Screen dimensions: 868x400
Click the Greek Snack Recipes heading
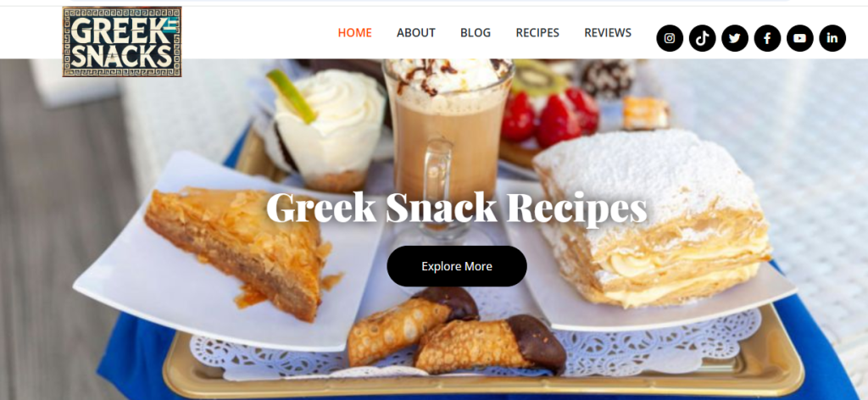click(457, 208)
